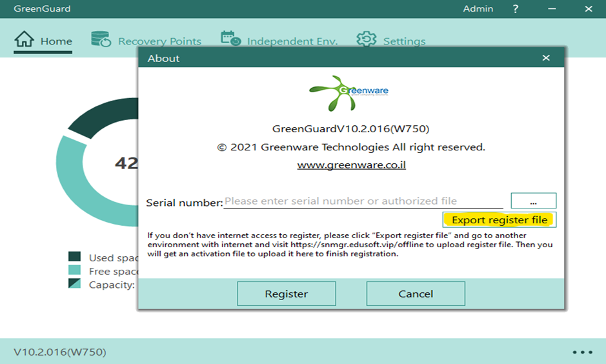Go to the Recovery Points tab

pyautogui.click(x=159, y=41)
